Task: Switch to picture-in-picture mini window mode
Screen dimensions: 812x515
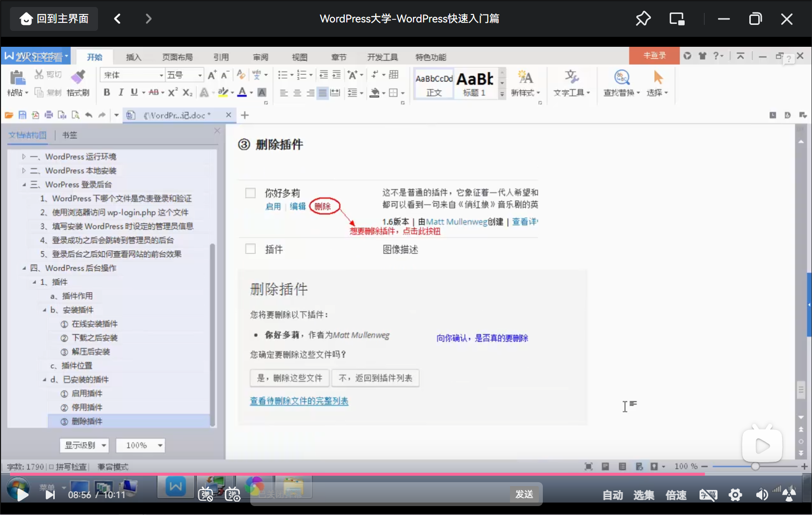Action: [677, 19]
